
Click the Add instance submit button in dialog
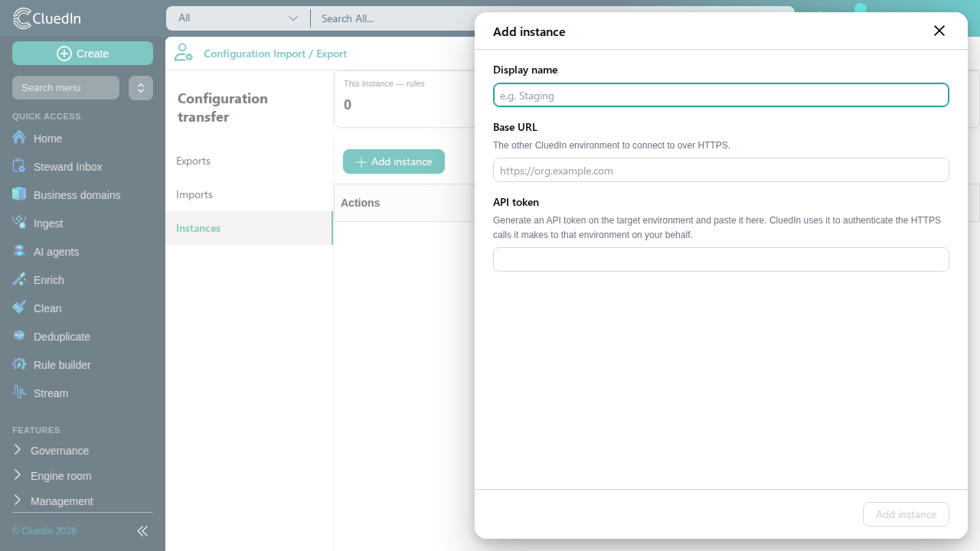[906, 514]
